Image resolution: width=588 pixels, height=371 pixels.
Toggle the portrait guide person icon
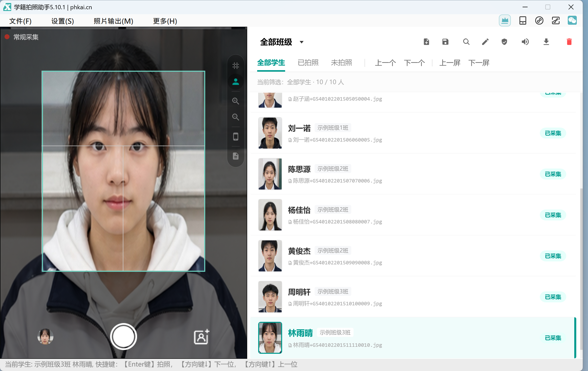[x=235, y=82]
